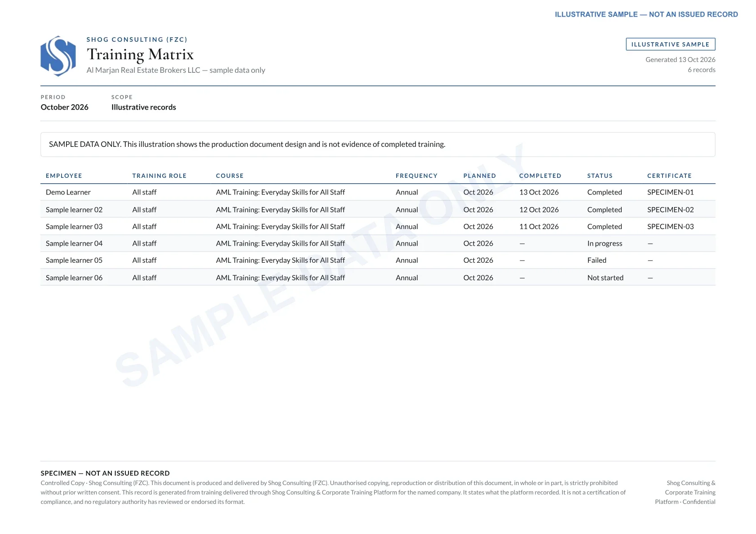Viewport: 756px width, 534px height.
Task: Click the top ILLUSTRATIVE SAMPLE — NOT AN ISSUED RECORD banner
Action: (646, 14)
